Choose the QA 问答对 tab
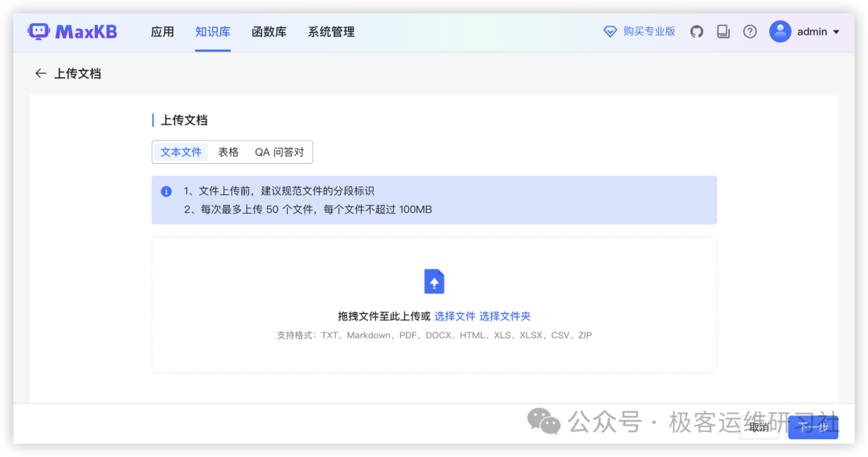 click(279, 152)
